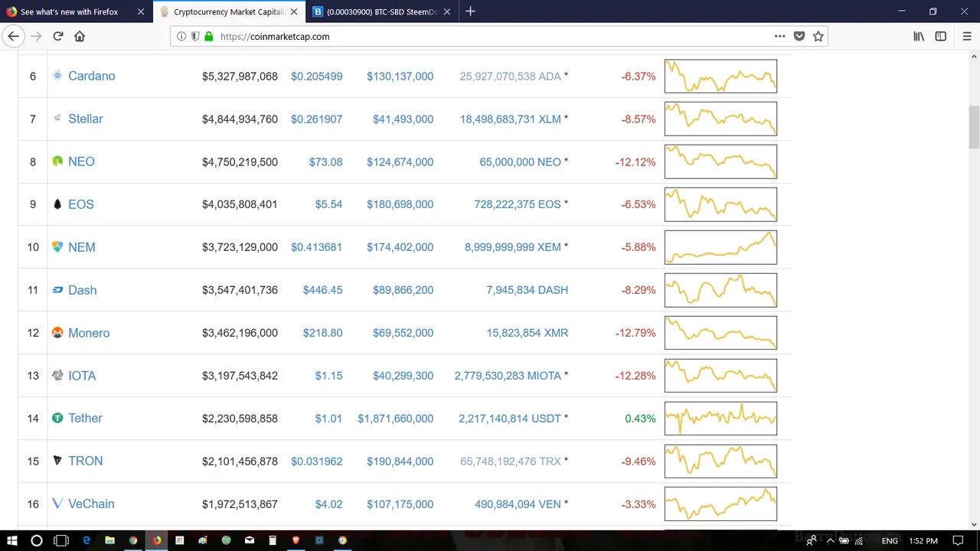
Task: Open the NEM 7-day price graph
Action: pos(720,247)
